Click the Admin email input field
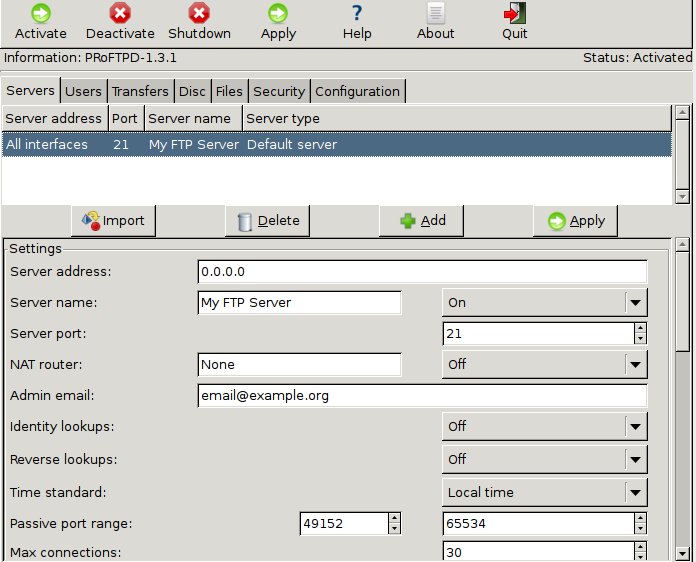The height and width of the screenshot is (562, 696). 422,396
